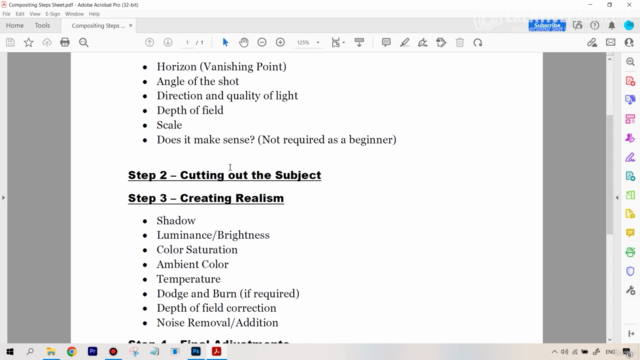Switch to the Tools tab

click(42, 25)
